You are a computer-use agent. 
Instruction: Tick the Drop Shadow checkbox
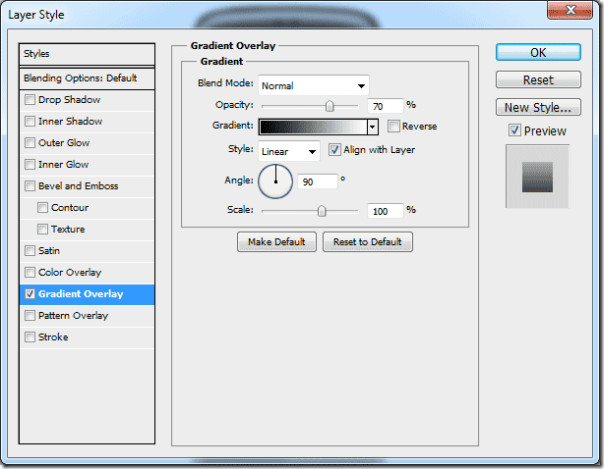[30, 100]
